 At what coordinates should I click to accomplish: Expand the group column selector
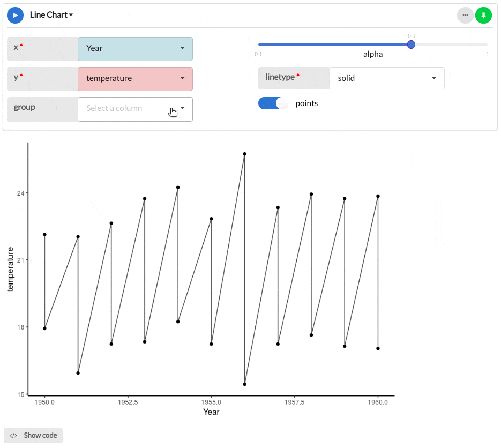tap(135, 109)
